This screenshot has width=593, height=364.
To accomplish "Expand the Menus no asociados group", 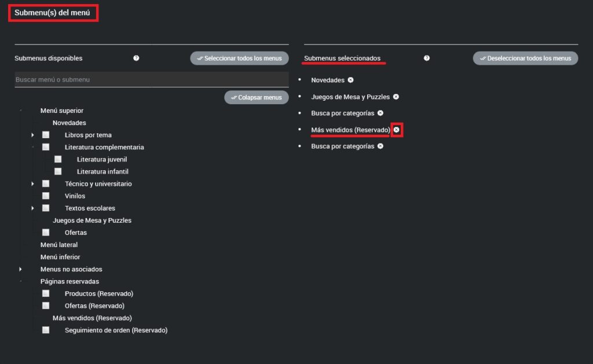I will coord(21,269).
